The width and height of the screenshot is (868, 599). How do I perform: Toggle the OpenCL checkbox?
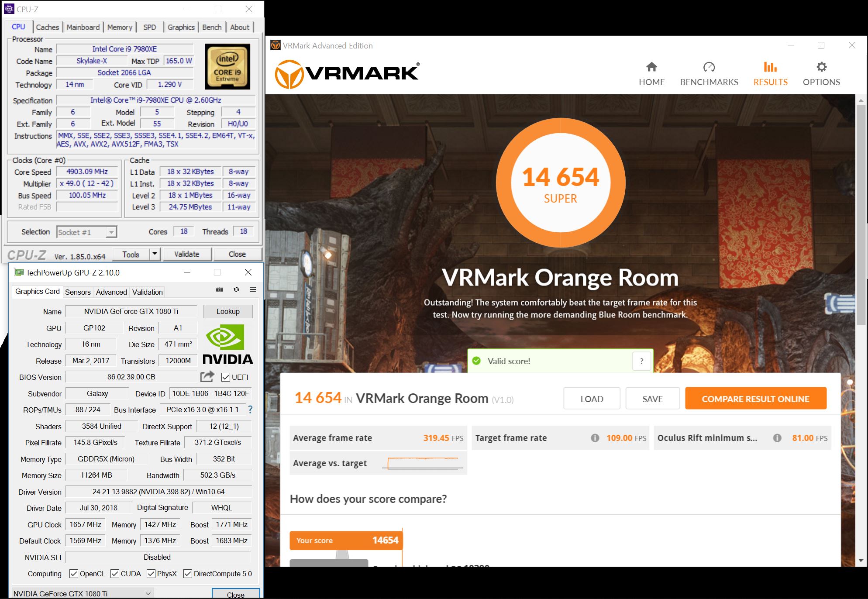(x=74, y=574)
